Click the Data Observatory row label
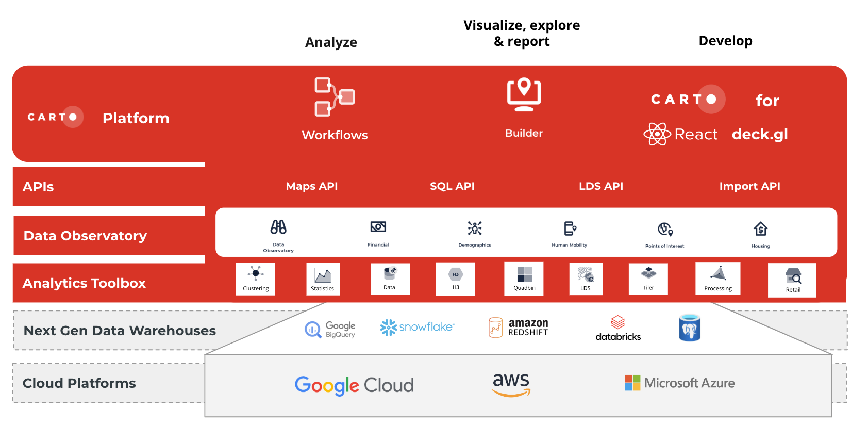868x425 pixels. coord(85,236)
